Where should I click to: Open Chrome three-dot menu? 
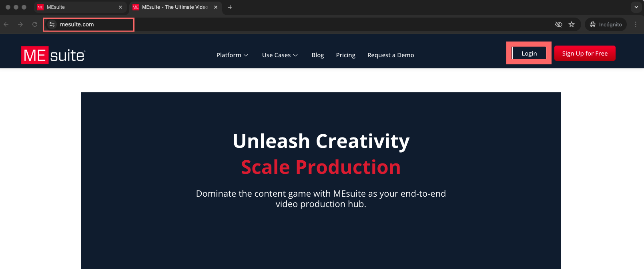(x=636, y=24)
